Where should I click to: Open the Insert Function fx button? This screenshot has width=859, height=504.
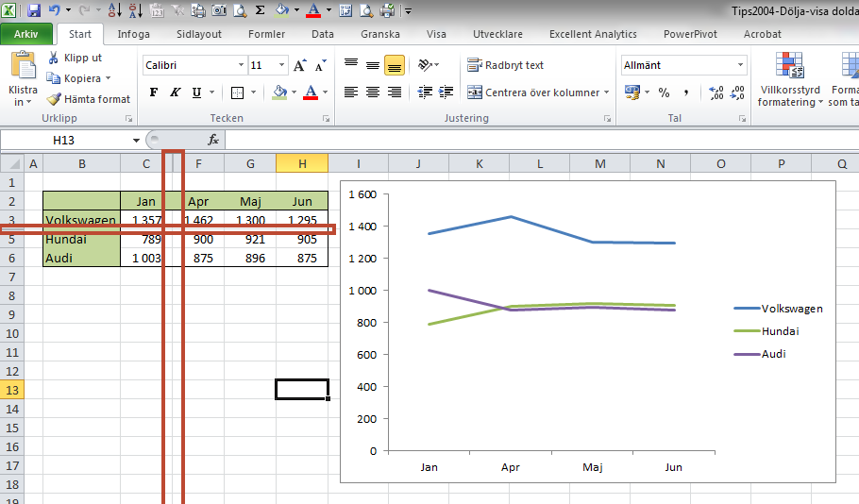pyautogui.click(x=213, y=141)
